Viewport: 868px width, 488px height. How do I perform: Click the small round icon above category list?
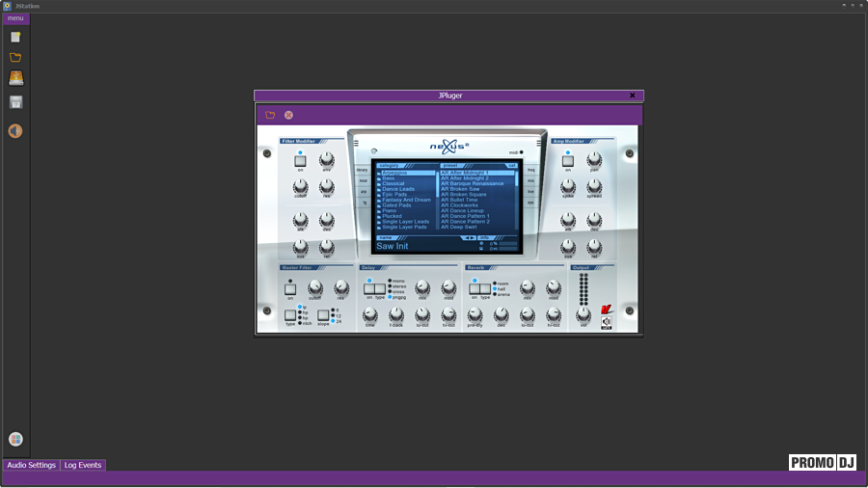(x=374, y=151)
